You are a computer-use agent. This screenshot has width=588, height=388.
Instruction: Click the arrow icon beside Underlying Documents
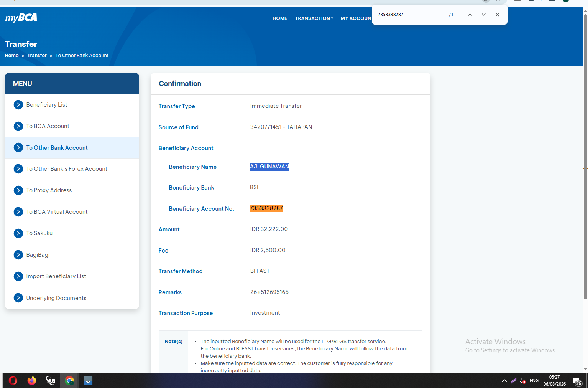pyautogui.click(x=18, y=298)
